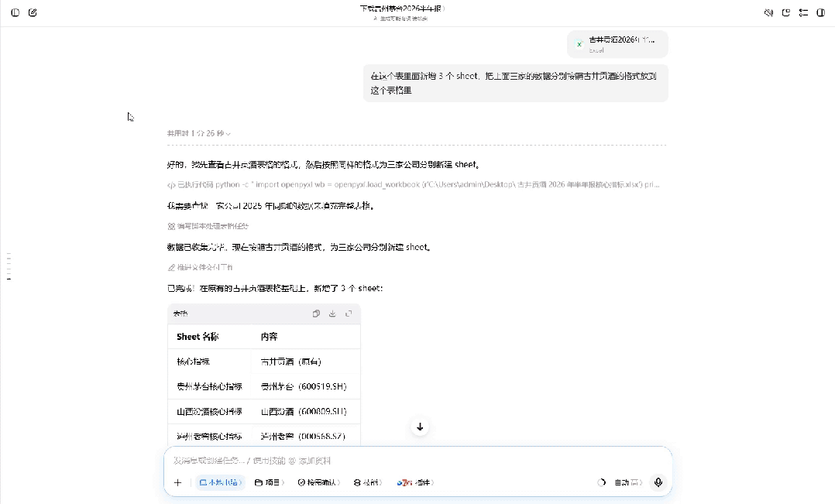Expand the '共用时 1 分 26 秒' details
835x504 pixels.
tap(198, 133)
